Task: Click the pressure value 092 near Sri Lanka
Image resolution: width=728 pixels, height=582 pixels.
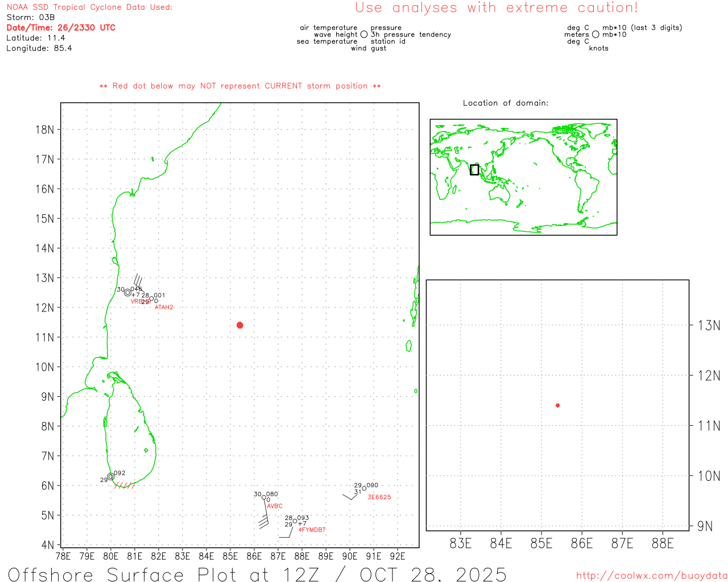Action: (119, 473)
